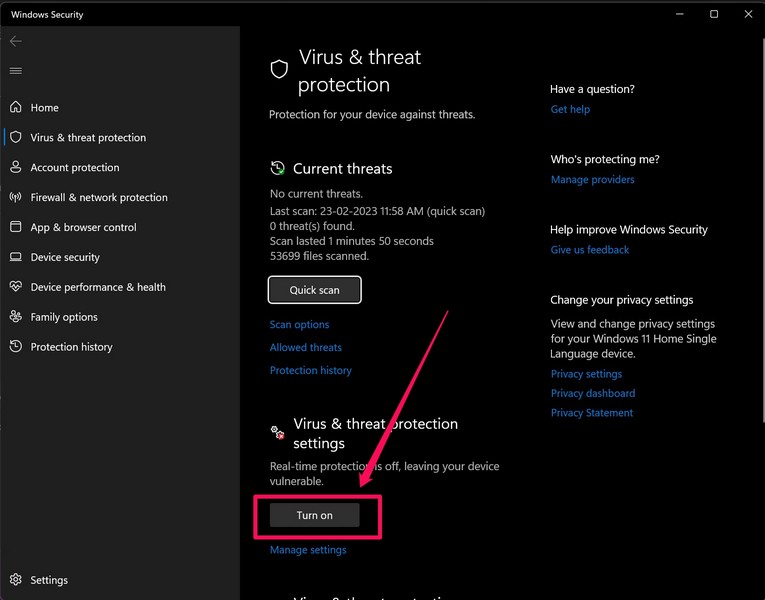765x600 pixels.
Task: Click Manage settings link
Action: [308, 550]
